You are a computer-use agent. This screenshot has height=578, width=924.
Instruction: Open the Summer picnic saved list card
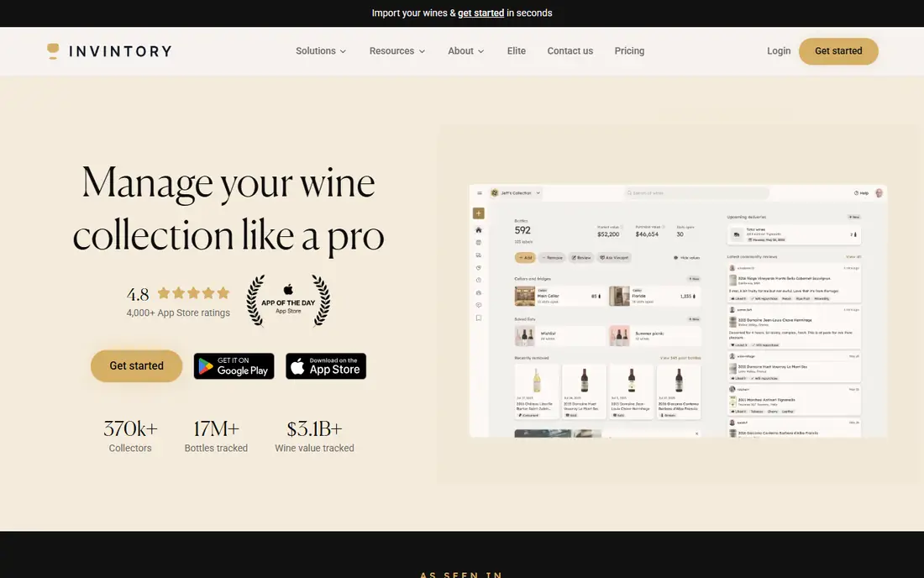[x=654, y=336]
